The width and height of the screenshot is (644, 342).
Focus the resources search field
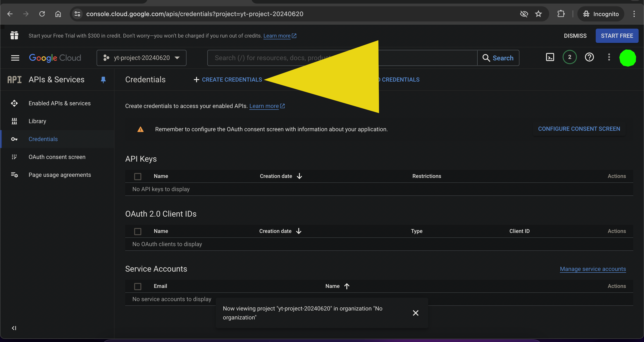pyautogui.click(x=342, y=58)
